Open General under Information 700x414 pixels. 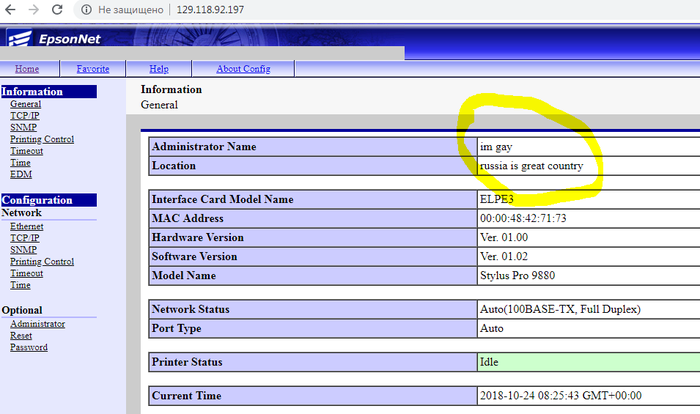pos(25,104)
